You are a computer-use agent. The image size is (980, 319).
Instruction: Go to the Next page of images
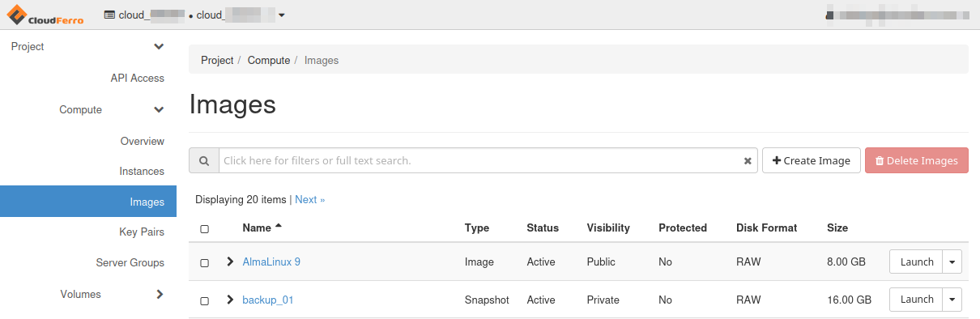309,199
